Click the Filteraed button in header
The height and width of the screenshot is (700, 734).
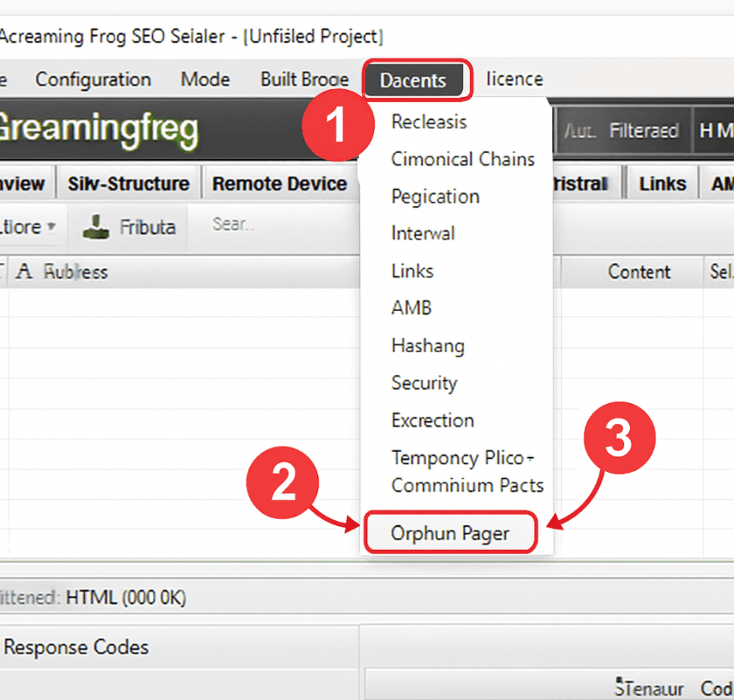click(644, 130)
